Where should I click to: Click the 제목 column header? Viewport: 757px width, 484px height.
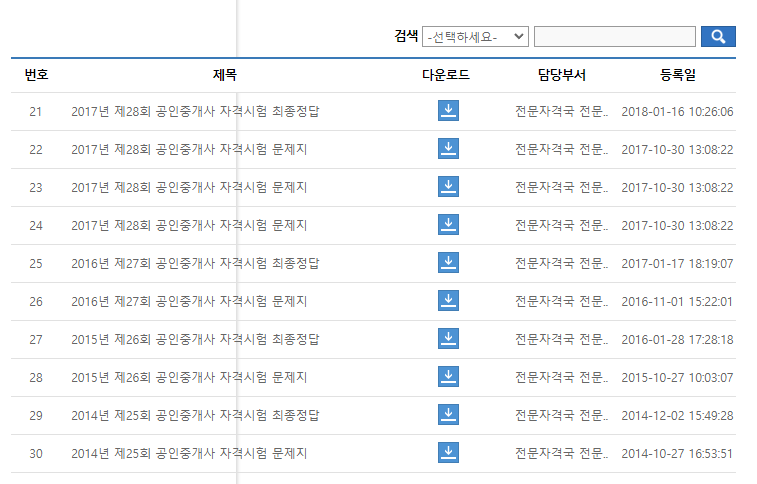[x=224, y=75]
